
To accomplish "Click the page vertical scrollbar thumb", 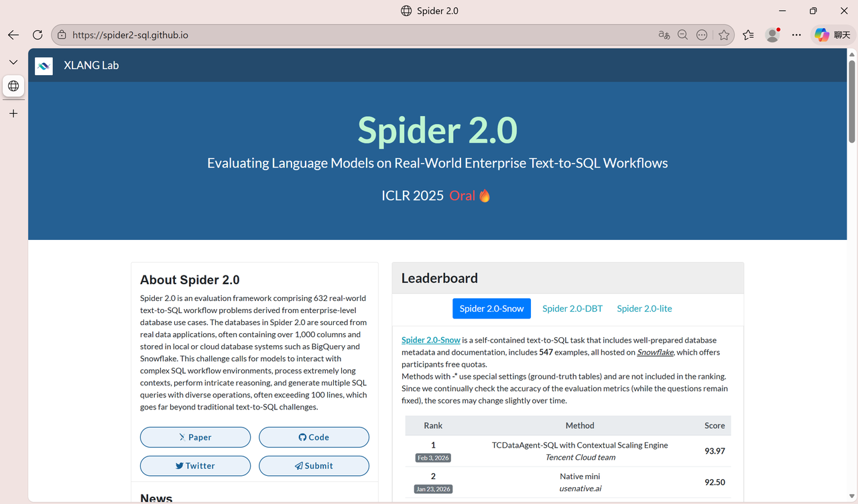I will coord(852,101).
